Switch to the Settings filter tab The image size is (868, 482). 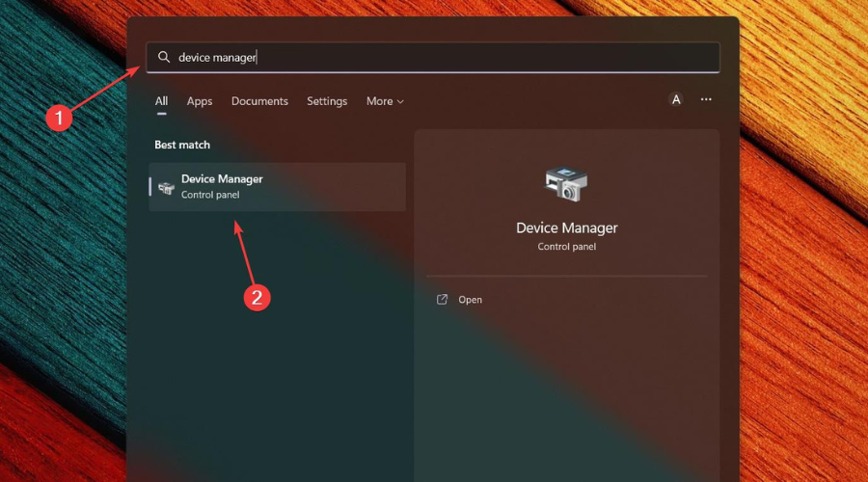pos(327,101)
